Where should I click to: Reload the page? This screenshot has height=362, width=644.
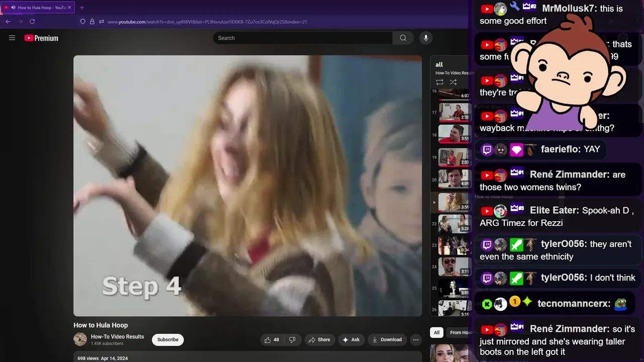point(32,22)
